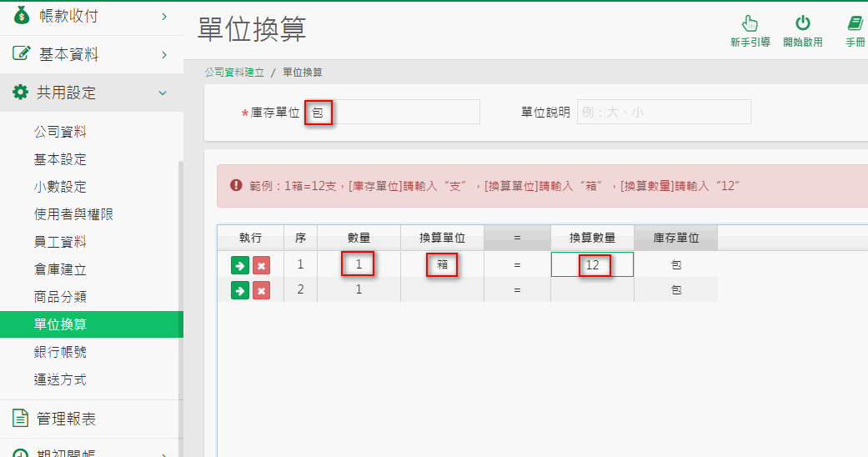Expand the 基本資料 menu chevron

tap(164, 54)
